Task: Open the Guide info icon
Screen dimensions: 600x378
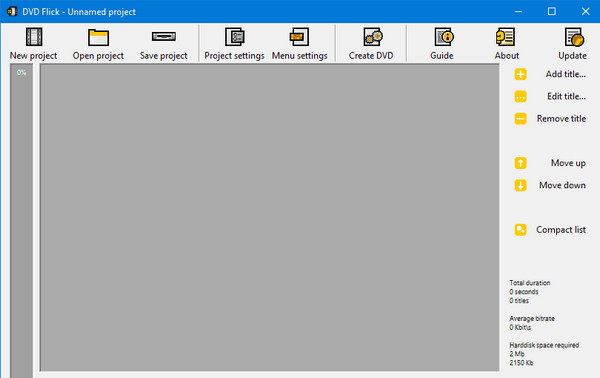Action: click(443, 37)
